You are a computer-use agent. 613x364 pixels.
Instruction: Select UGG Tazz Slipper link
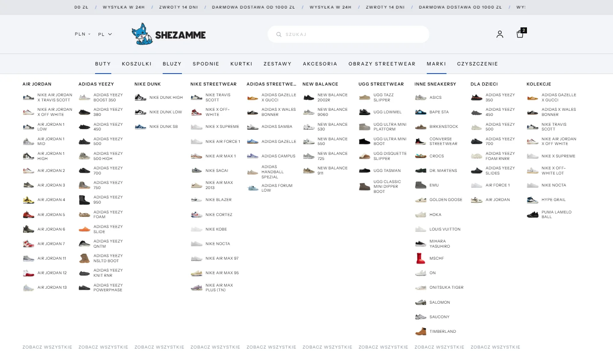tap(384, 98)
